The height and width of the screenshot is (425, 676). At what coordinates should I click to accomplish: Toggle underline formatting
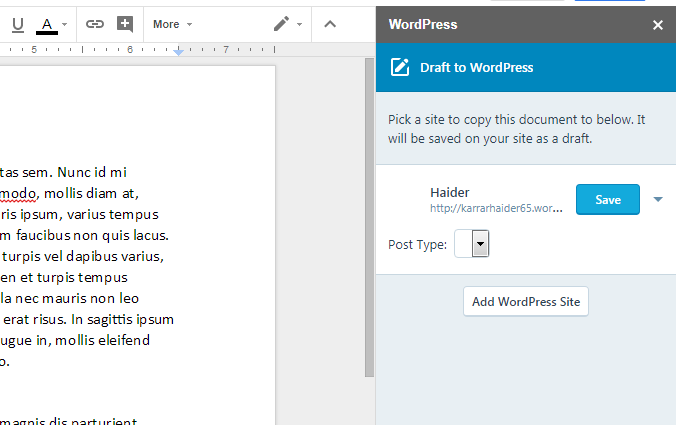(x=18, y=25)
